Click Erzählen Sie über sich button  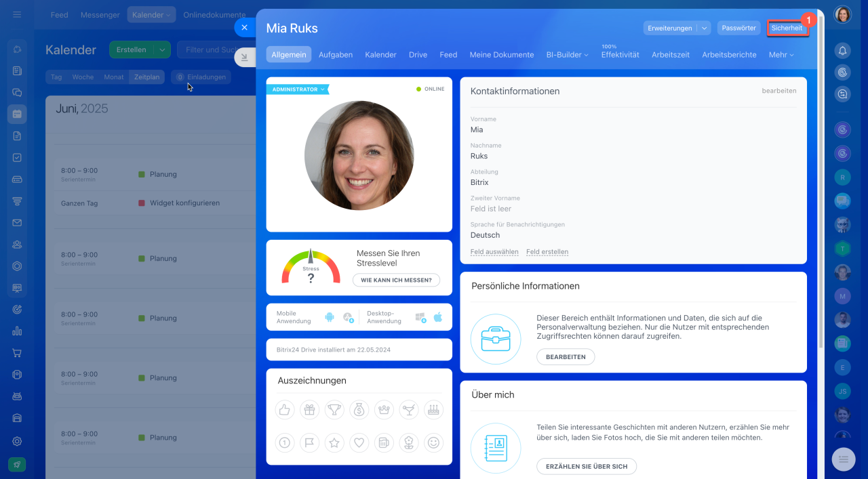pyautogui.click(x=587, y=466)
